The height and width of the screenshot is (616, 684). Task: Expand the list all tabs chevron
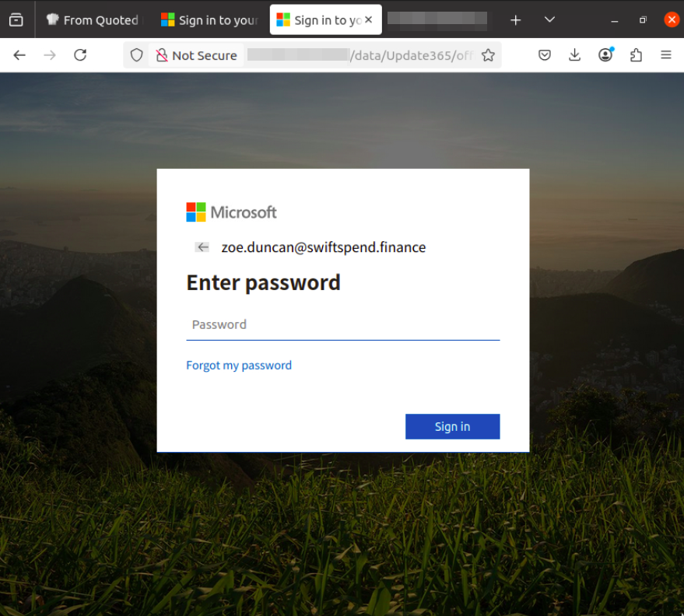(x=549, y=19)
